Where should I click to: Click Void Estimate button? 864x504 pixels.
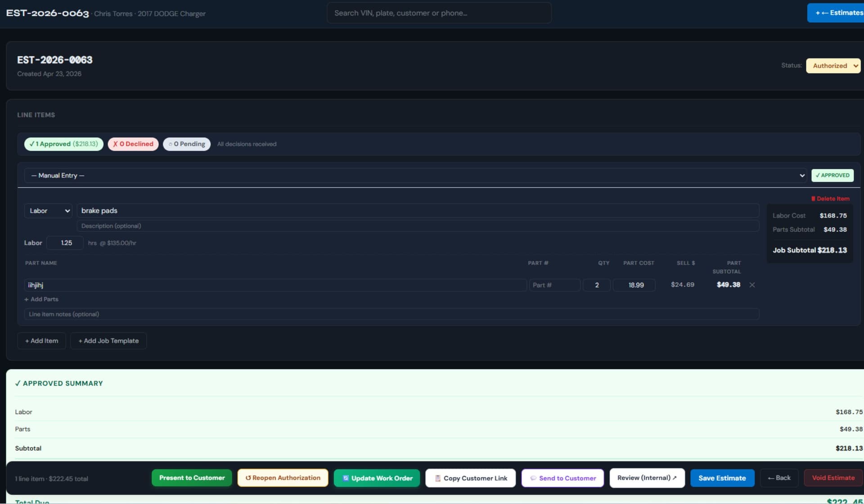pos(833,478)
